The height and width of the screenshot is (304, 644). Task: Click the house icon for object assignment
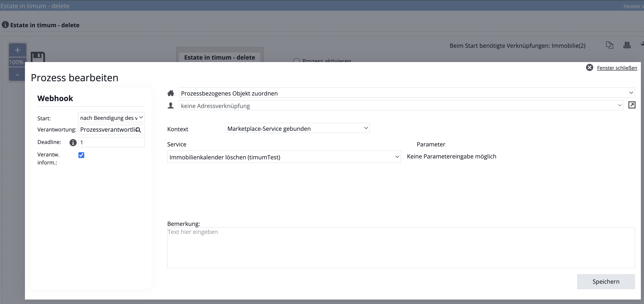point(171,93)
